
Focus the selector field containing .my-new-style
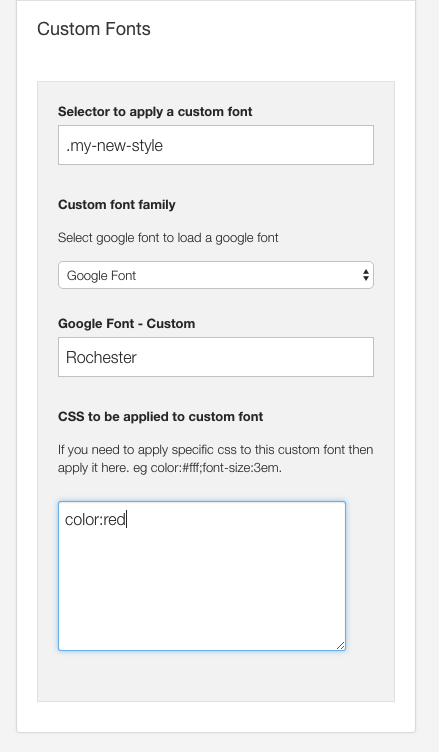(x=216, y=145)
